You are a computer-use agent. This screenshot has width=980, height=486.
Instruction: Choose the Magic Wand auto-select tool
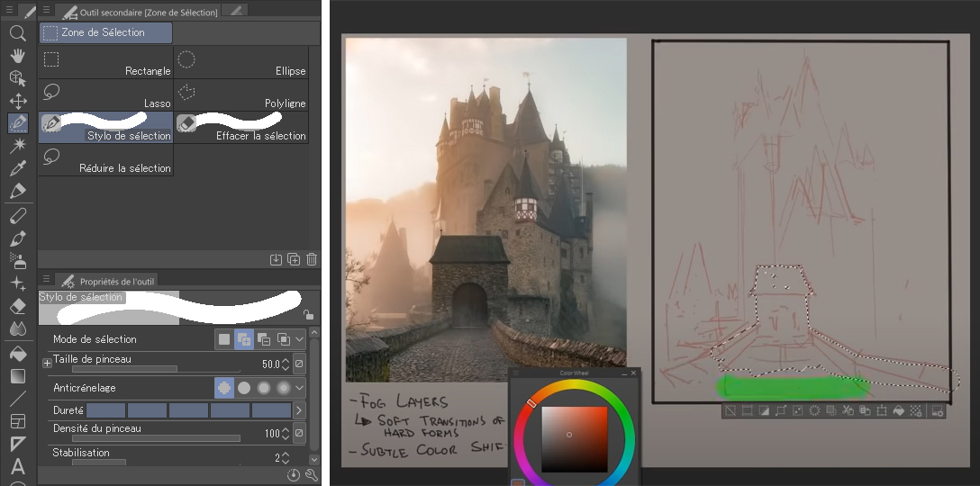point(17,145)
